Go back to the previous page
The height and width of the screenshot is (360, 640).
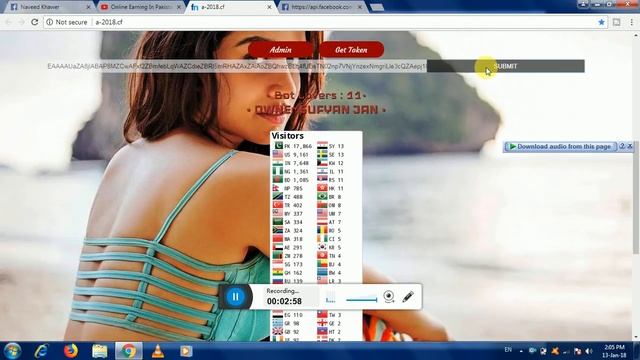coord(9,22)
